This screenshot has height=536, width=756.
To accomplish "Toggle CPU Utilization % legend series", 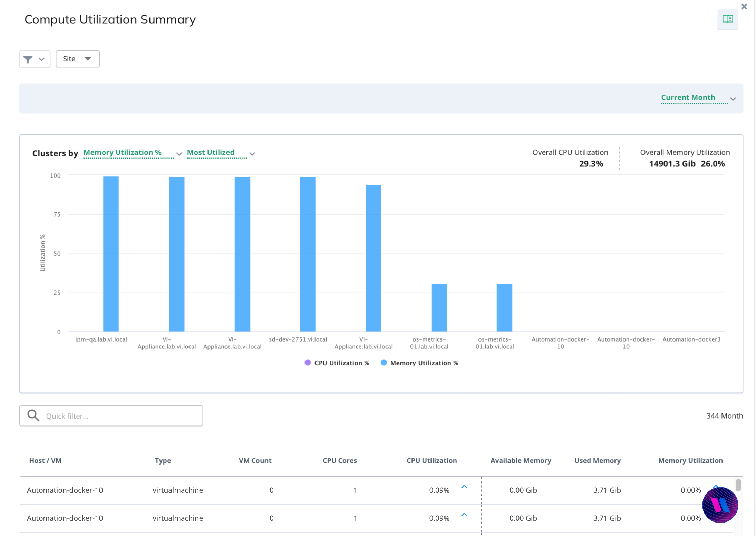I will pyautogui.click(x=337, y=363).
